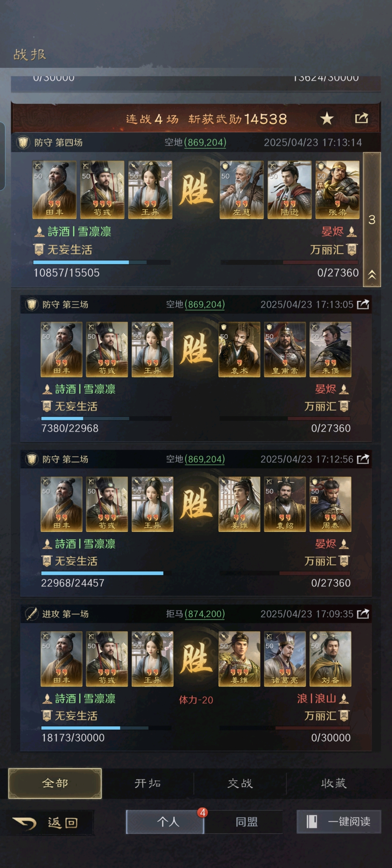Share the third defense battle report
392x868 pixels.
363,304
